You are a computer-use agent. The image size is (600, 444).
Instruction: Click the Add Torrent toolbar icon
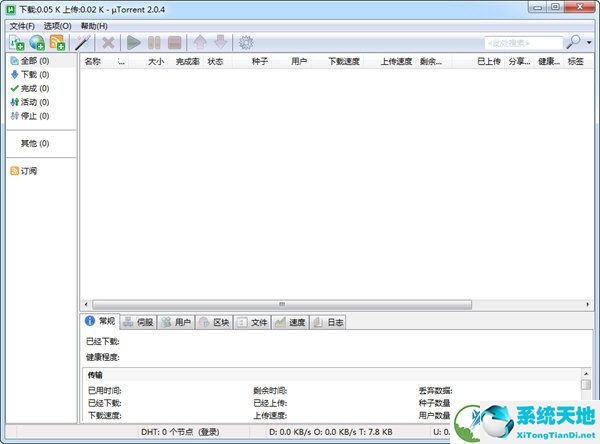[16, 42]
